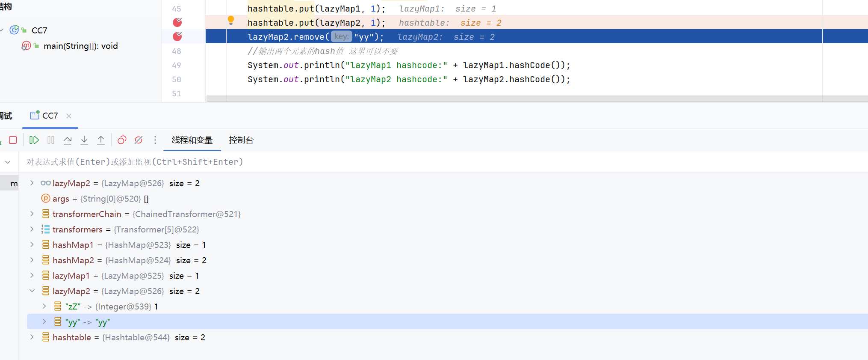Click the lightbulb intention icon on the hashtable.put line

pos(231,20)
